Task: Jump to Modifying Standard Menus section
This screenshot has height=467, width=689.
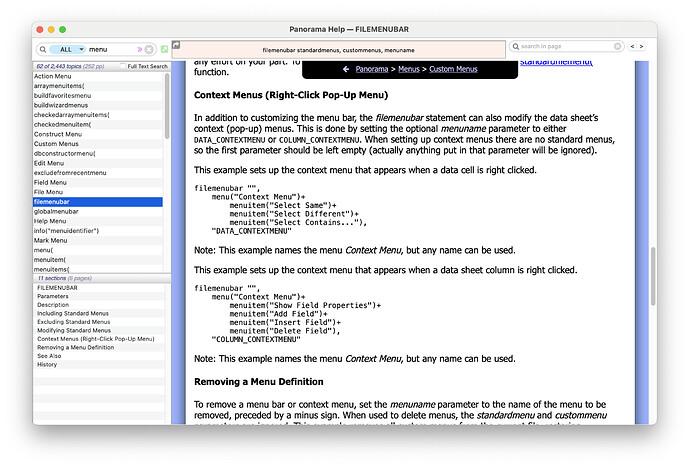Action: click(x=99, y=330)
